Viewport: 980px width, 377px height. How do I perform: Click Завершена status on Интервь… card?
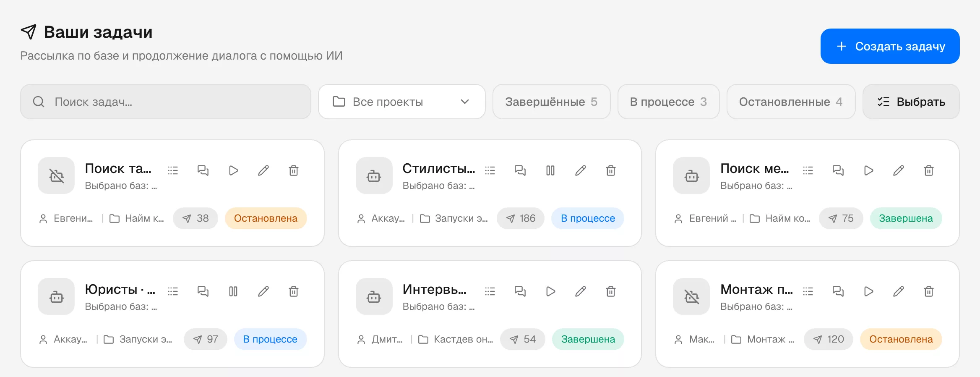point(588,339)
